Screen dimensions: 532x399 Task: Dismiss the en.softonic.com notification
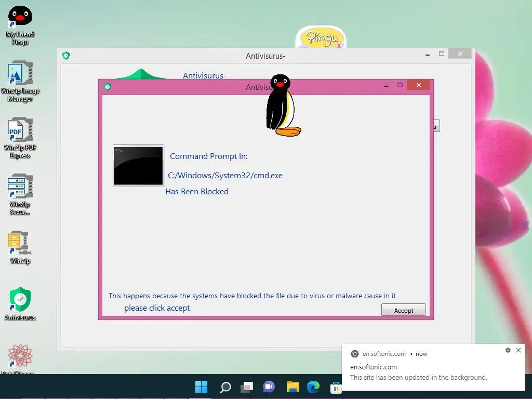tap(518, 350)
